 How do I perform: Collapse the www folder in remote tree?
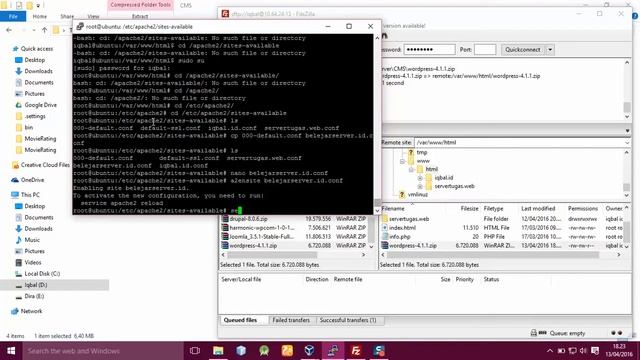coord(402,161)
